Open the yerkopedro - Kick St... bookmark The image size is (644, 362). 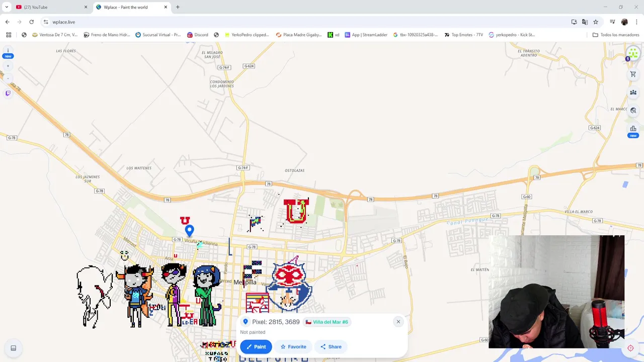click(512, 35)
